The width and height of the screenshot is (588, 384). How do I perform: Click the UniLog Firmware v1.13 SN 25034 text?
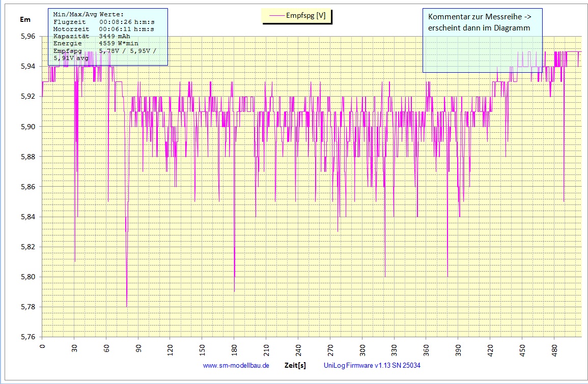[372, 366]
